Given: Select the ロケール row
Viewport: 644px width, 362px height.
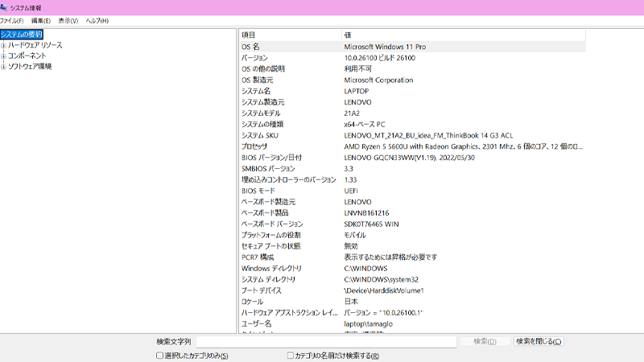Looking at the screenshot, I should tap(412, 302).
